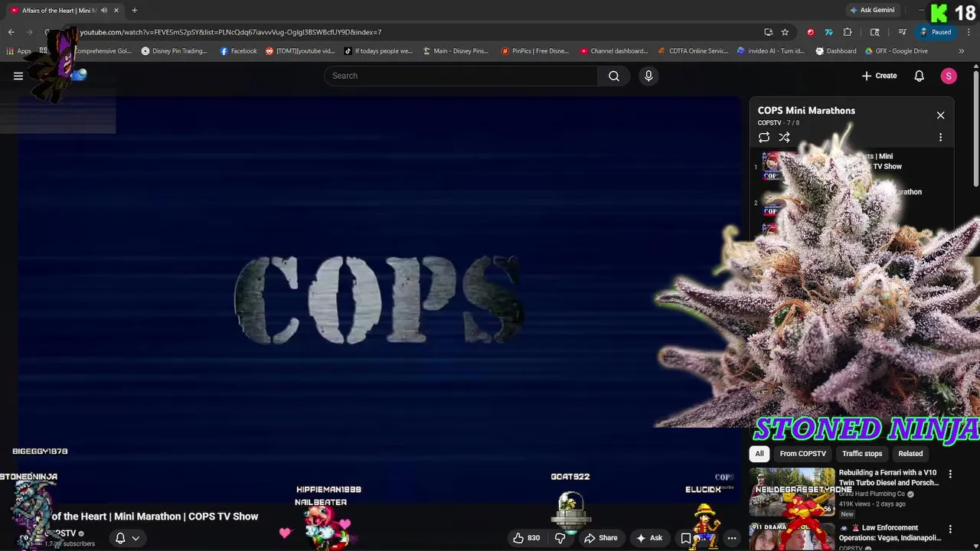980x551 pixels.
Task: Open more actions under the video
Action: click(x=732, y=538)
